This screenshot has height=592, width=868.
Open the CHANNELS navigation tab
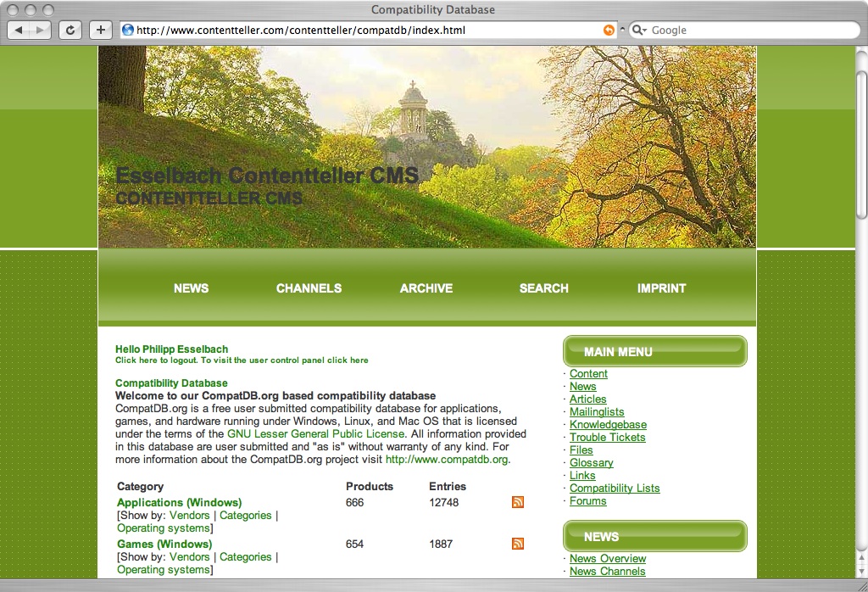tap(309, 288)
